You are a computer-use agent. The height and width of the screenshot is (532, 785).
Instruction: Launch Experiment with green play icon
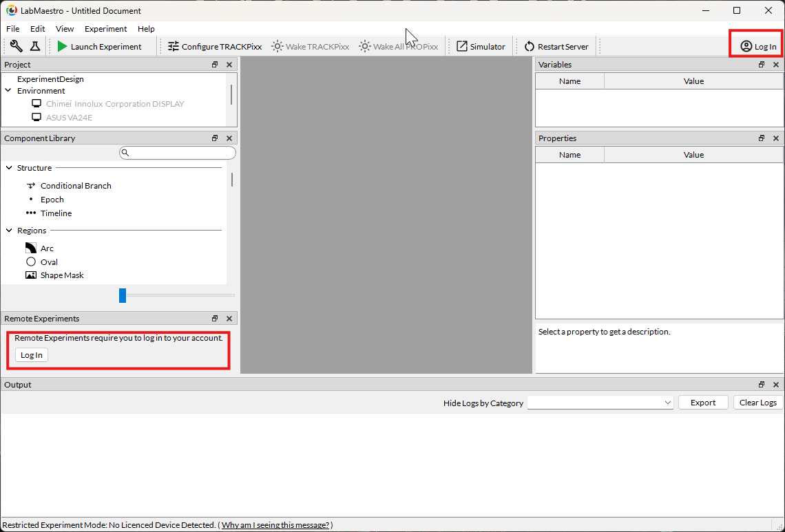pos(99,47)
